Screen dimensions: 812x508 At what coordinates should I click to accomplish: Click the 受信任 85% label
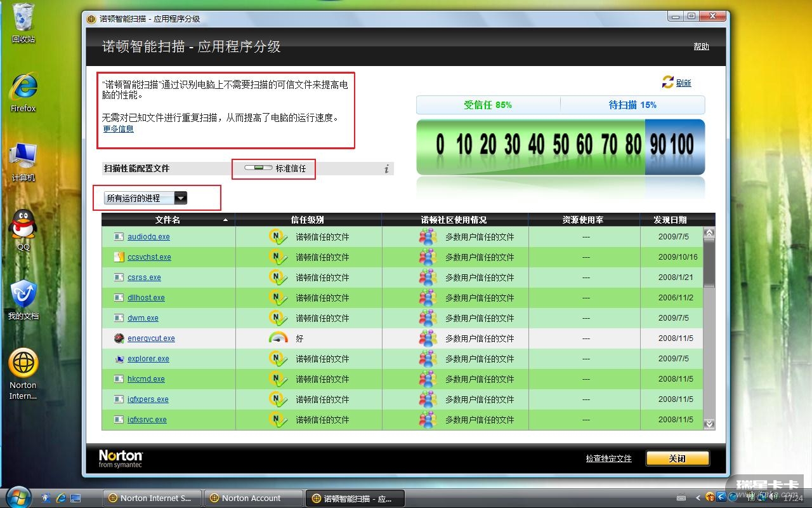point(488,105)
